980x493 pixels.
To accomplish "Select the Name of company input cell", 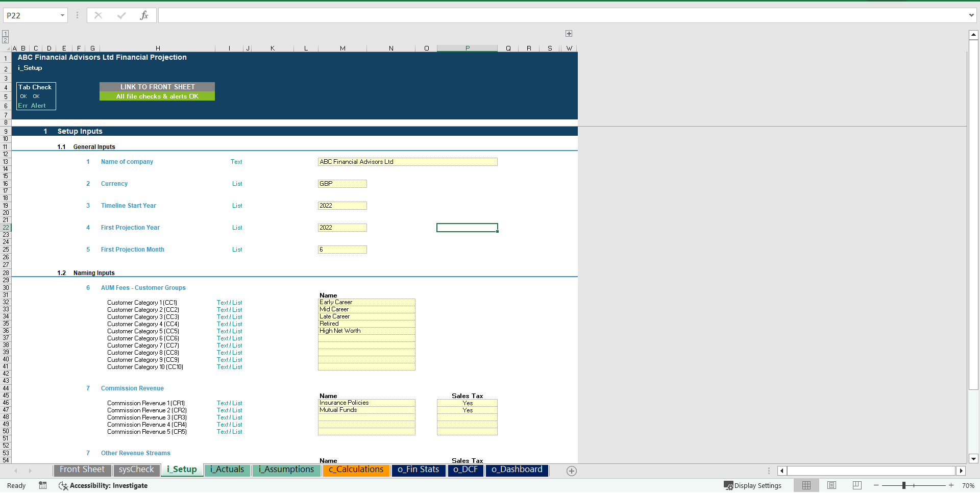I will (x=407, y=162).
